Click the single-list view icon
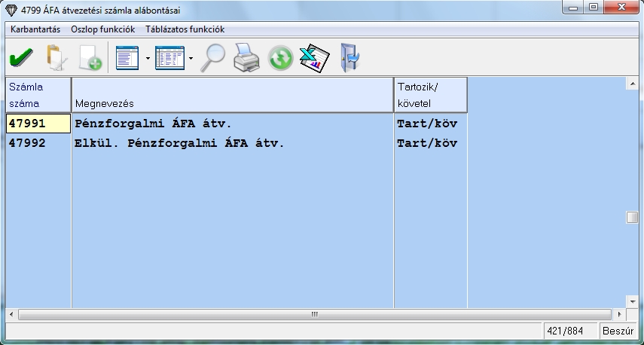 pyautogui.click(x=128, y=57)
